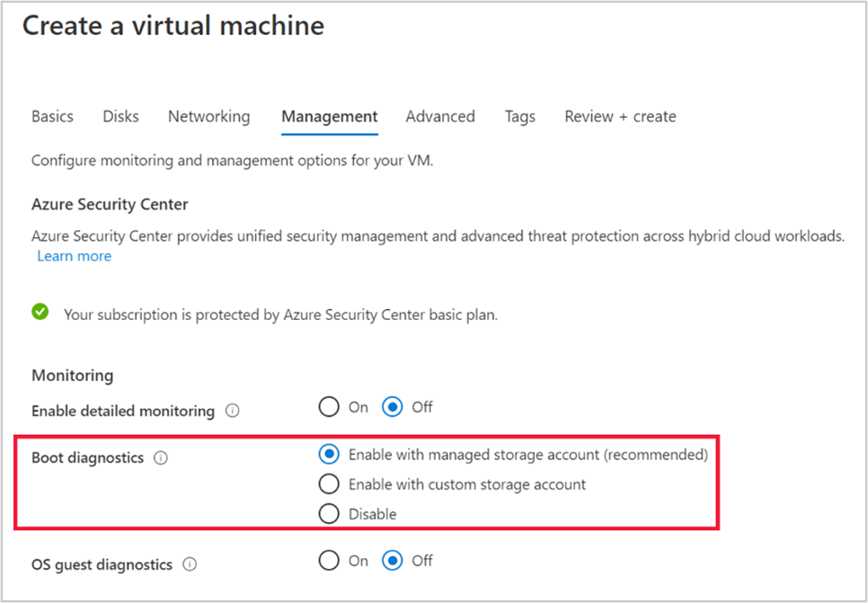Turn On detailed monitoring
The image size is (868, 603).
click(x=330, y=406)
